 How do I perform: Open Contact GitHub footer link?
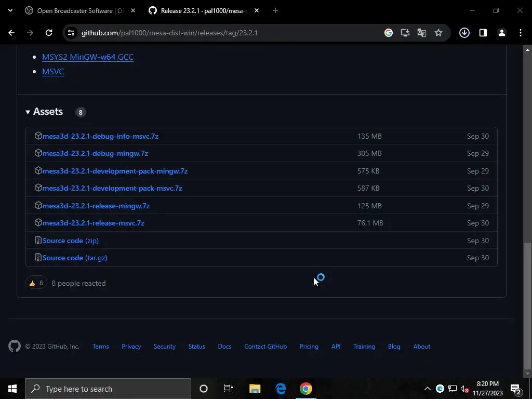[x=265, y=347]
